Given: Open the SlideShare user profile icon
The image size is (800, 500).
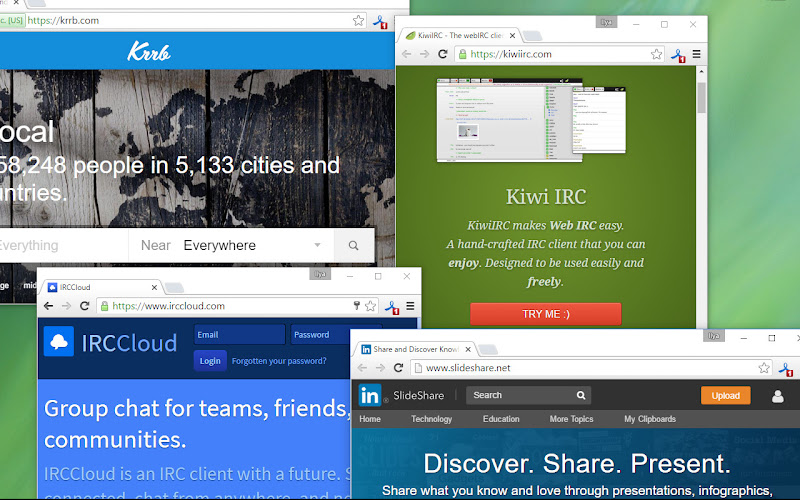Looking at the screenshot, I should 778,396.
